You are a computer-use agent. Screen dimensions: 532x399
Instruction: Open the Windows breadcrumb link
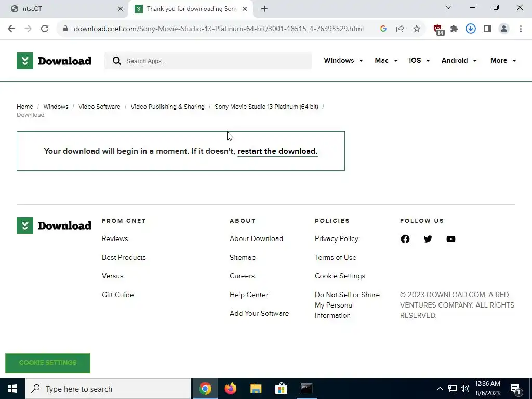coord(56,107)
